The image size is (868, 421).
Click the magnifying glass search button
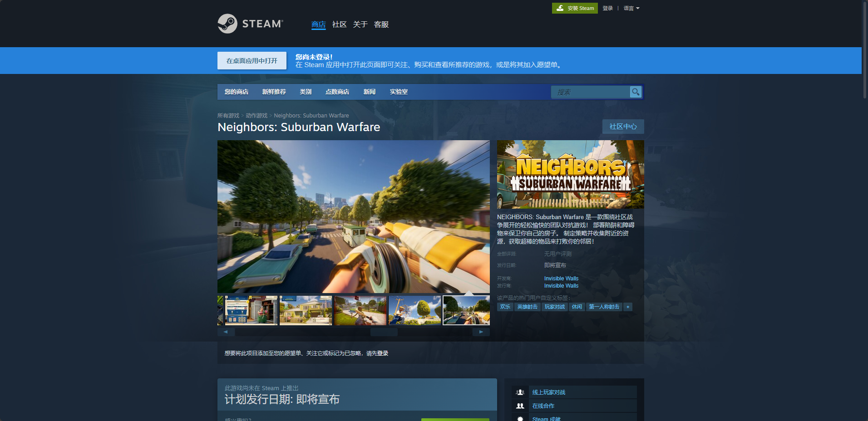click(x=636, y=92)
